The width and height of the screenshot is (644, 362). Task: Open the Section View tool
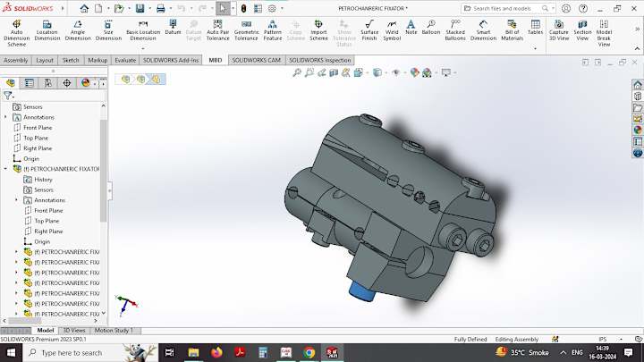[582, 30]
